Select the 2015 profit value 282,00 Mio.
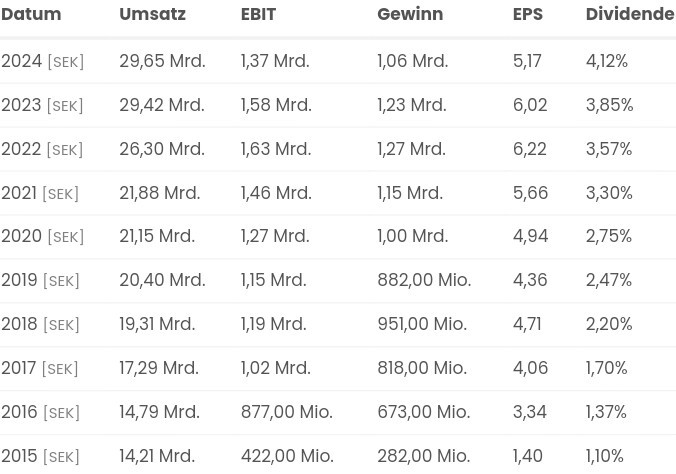The height and width of the screenshot is (474, 676). point(423,456)
